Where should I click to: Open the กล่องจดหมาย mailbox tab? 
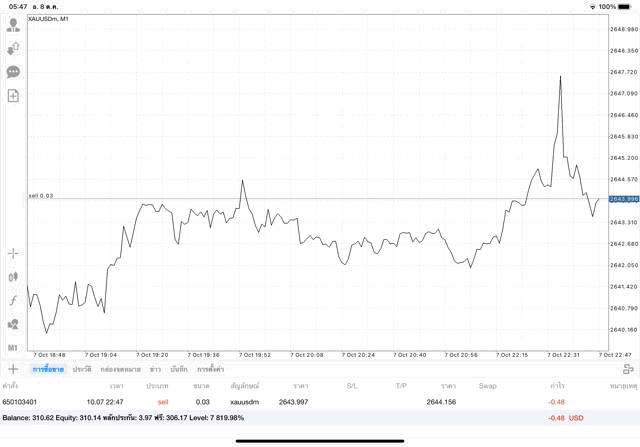click(121, 369)
